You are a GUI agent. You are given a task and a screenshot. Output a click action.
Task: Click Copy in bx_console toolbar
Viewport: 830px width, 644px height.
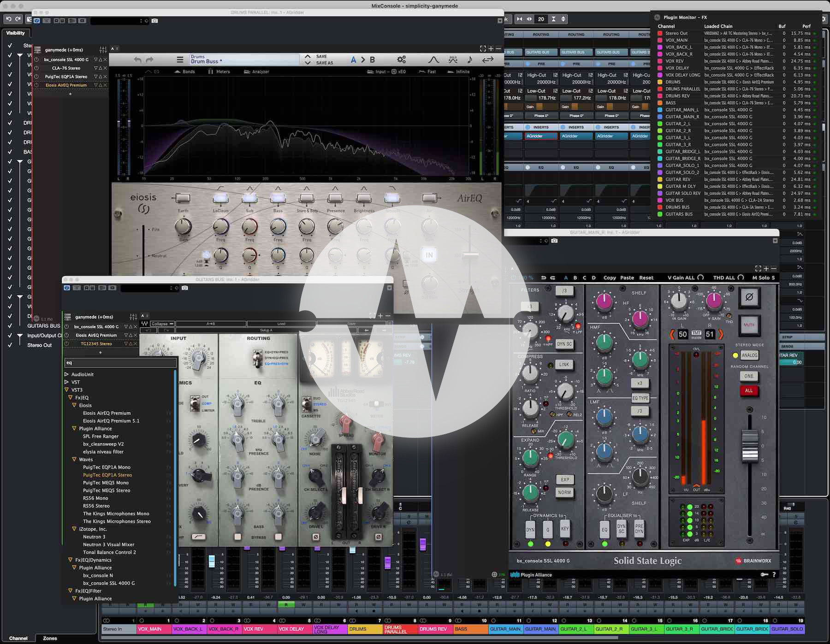[610, 278]
